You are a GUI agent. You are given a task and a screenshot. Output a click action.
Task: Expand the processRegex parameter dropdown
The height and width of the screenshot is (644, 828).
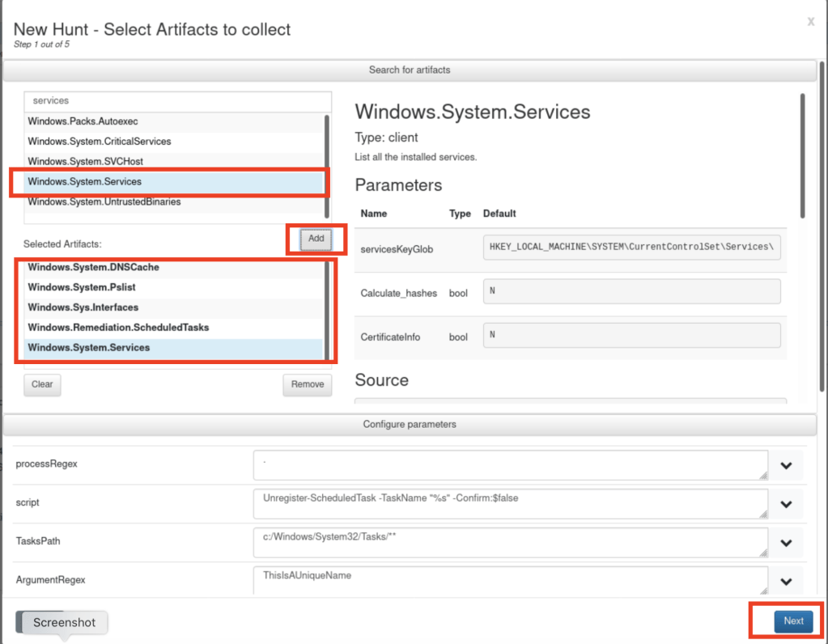click(785, 466)
